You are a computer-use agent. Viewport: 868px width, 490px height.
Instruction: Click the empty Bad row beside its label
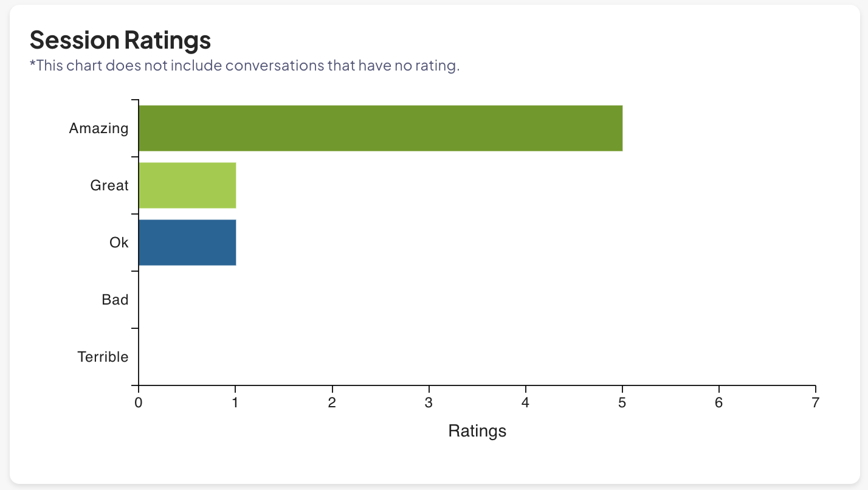(243, 300)
